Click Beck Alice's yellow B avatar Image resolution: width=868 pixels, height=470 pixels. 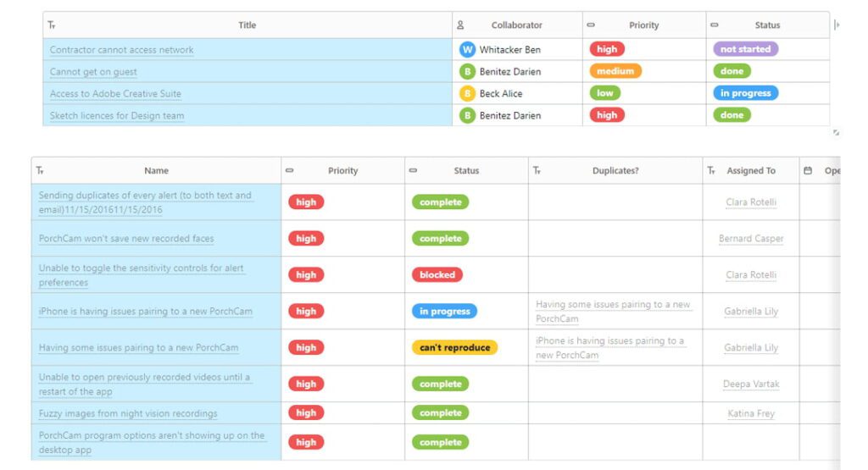[x=467, y=93]
